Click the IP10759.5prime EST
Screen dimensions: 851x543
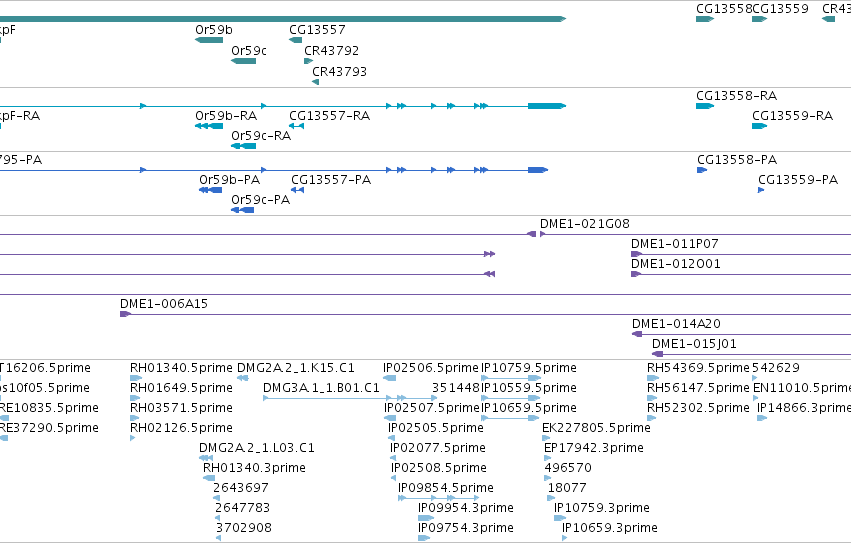(x=511, y=378)
